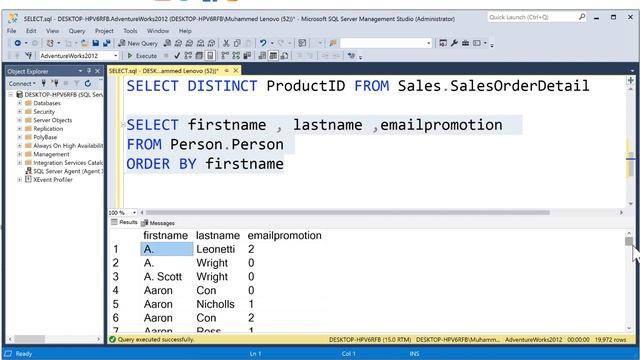This screenshot has width=640, height=360.
Task: Switch to the Results tab
Action: click(x=124, y=222)
